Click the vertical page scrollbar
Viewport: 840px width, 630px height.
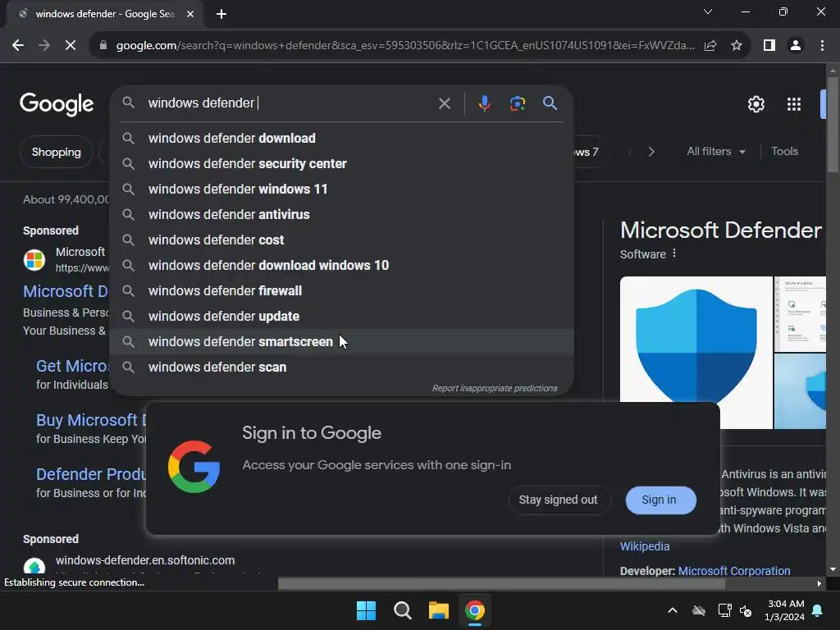833,126
